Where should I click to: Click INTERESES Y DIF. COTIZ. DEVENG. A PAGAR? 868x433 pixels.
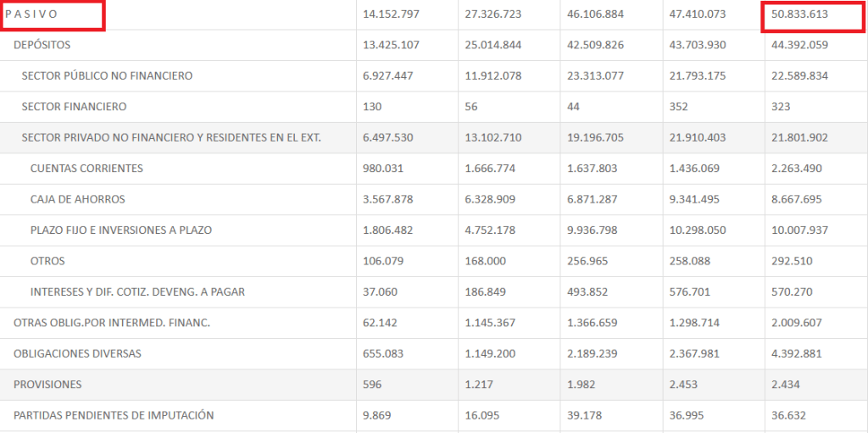(137, 292)
